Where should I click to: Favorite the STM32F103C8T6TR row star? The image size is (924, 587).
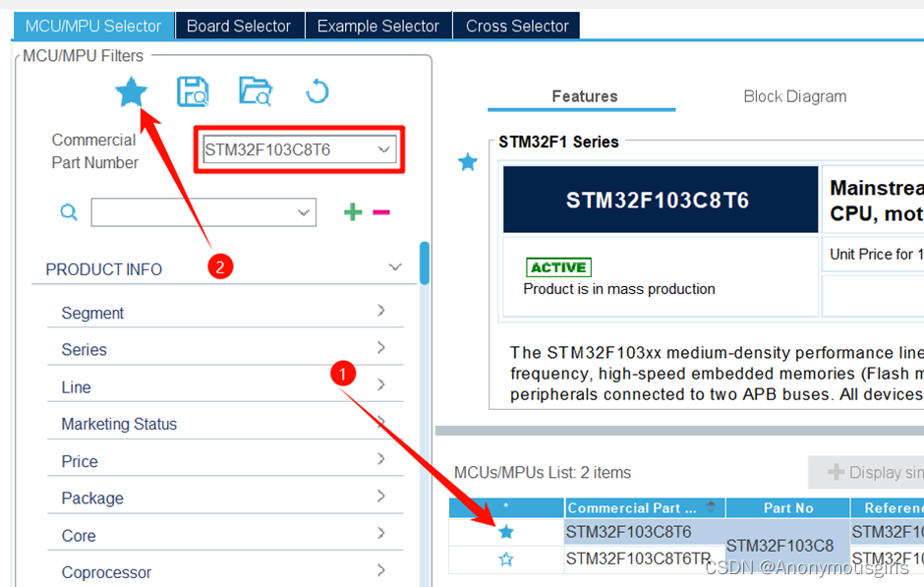[506, 559]
